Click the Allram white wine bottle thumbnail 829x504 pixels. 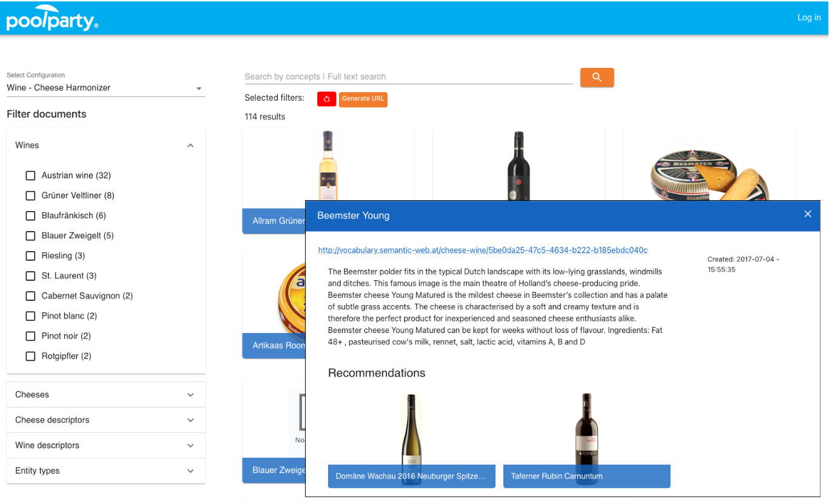(327, 166)
